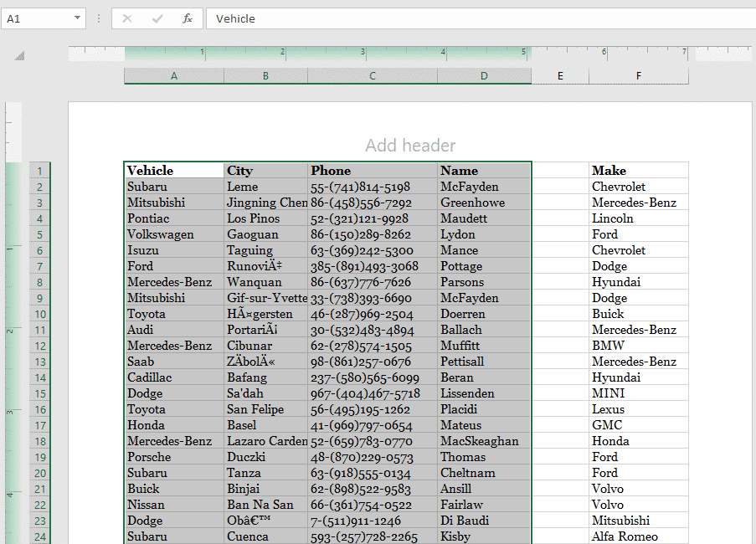Select row 7 header
The width and height of the screenshot is (756, 544).
(x=40, y=266)
